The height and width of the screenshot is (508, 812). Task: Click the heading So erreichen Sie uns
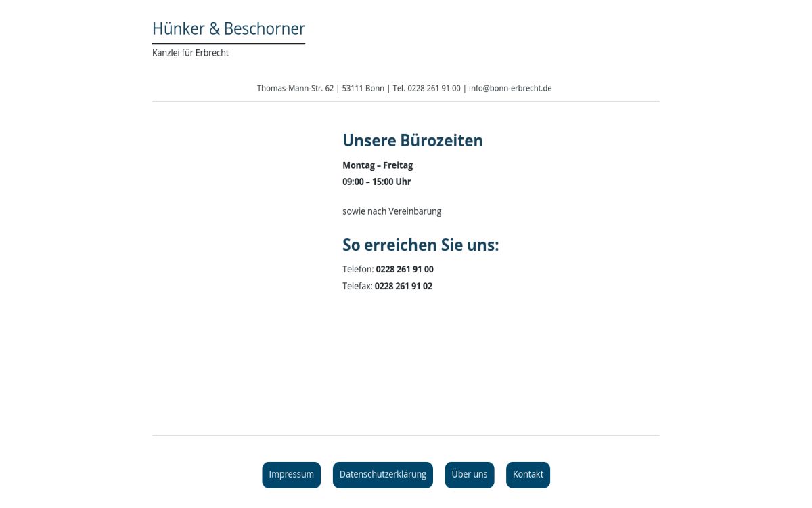[x=420, y=245]
